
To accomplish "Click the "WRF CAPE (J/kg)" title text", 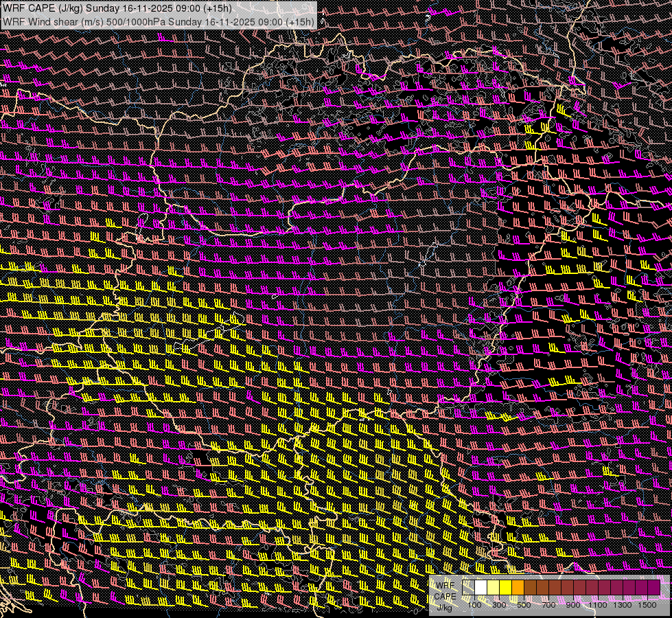I will coord(41,9).
